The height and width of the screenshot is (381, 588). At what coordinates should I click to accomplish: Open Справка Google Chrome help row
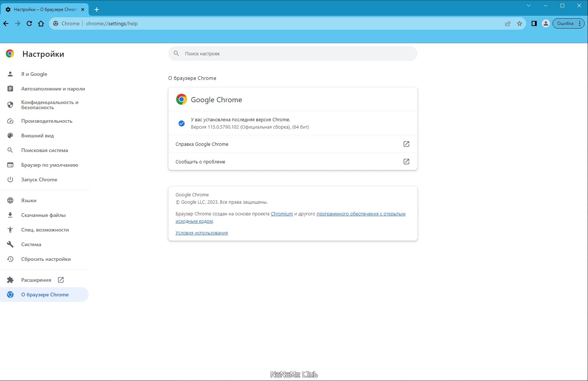tap(293, 144)
